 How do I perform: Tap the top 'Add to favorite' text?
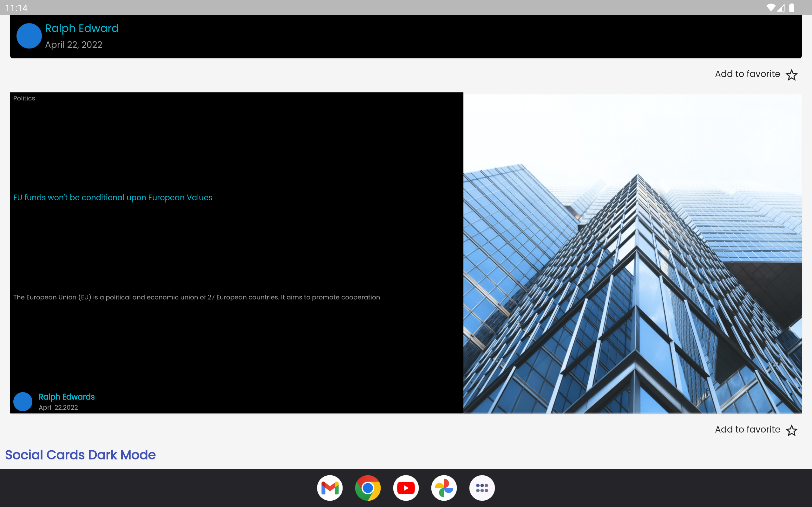[747, 74]
